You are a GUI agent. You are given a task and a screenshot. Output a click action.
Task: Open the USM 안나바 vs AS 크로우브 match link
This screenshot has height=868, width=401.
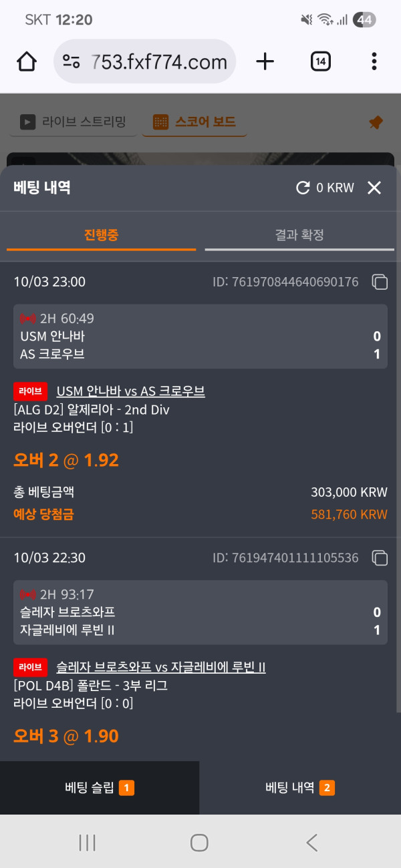point(130,391)
